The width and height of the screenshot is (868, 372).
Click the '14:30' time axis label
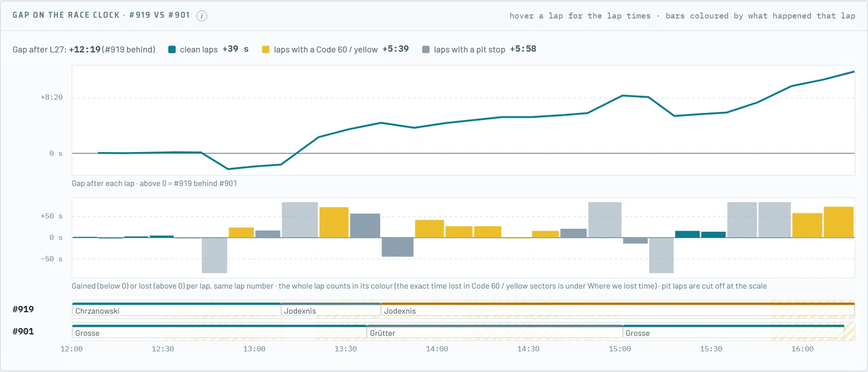click(x=528, y=349)
